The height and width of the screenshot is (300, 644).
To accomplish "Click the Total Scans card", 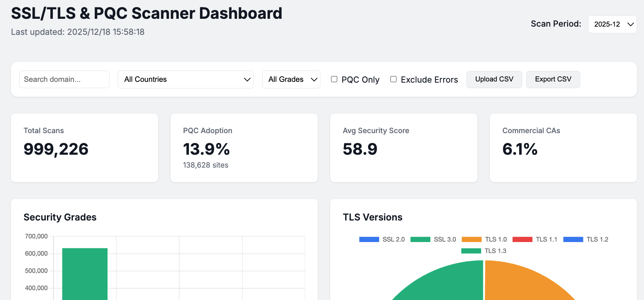I will click(x=84, y=148).
